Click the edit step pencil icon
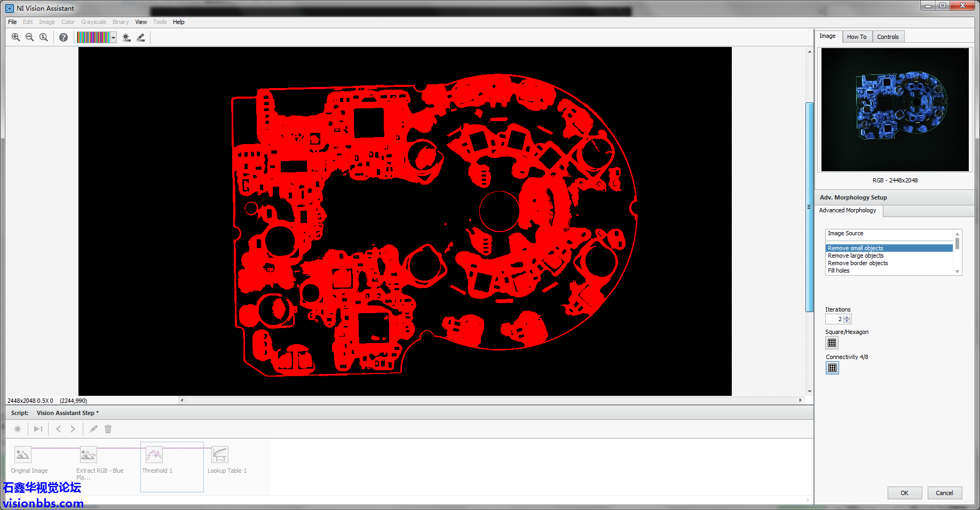 coord(93,429)
